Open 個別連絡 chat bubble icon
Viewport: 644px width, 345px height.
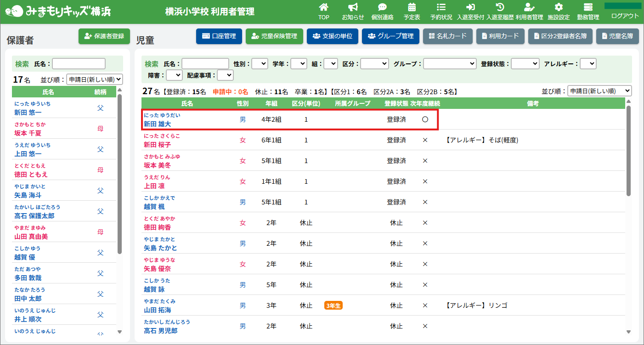coord(382,7)
